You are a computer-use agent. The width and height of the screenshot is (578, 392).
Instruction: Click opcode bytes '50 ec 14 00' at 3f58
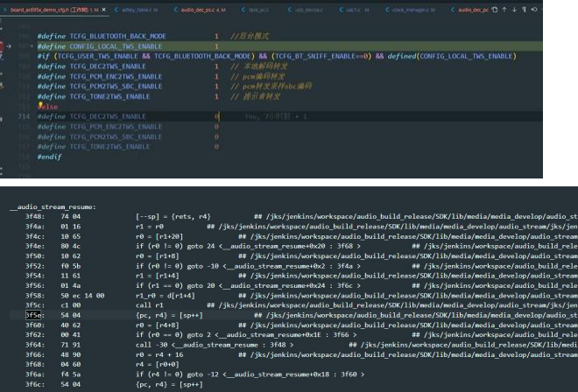click(x=82, y=296)
